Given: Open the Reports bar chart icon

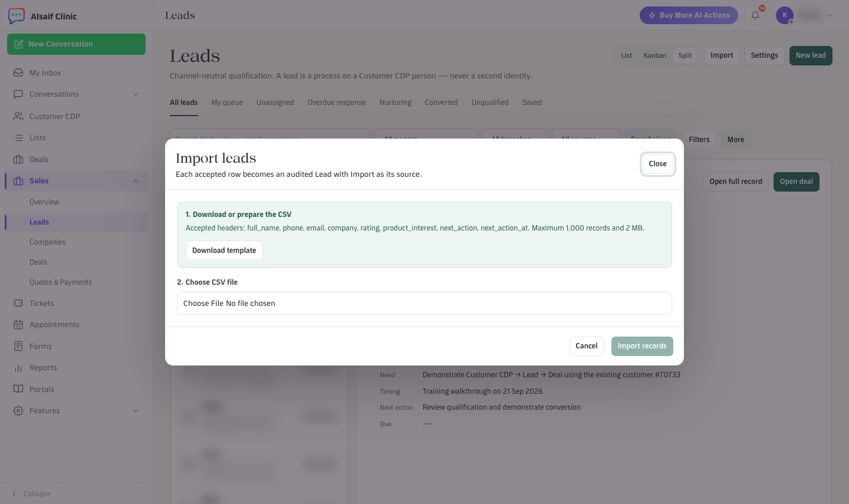Looking at the screenshot, I should tap(18, 368).
